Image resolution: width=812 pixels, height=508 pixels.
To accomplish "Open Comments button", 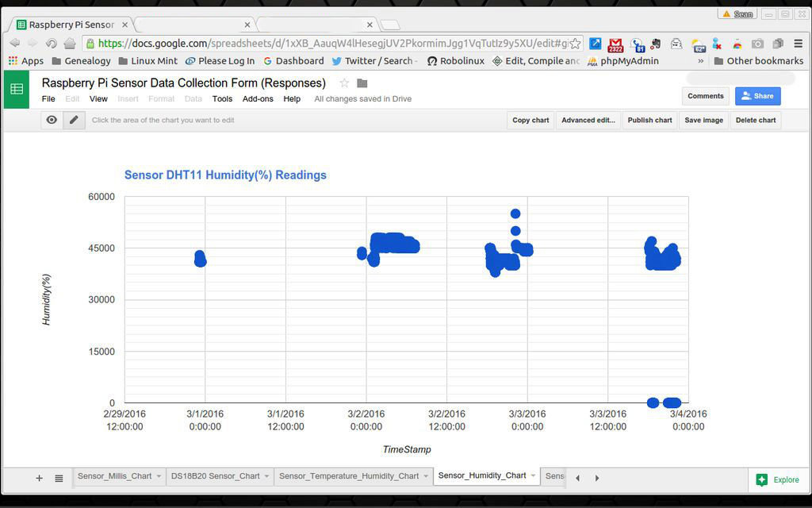I will (705, 96).
